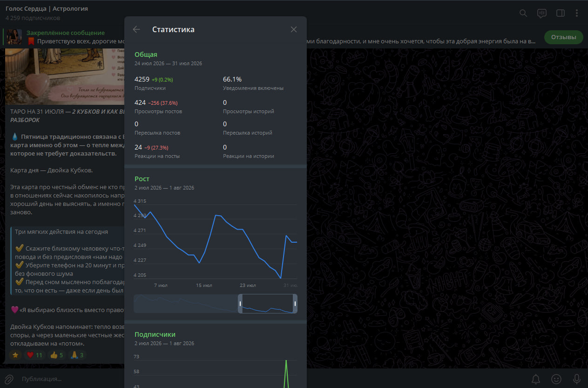Viewport: 588px width, 388px height.
Task: Click the 4259 subscribers count value
Action: [x=142, y=79]
